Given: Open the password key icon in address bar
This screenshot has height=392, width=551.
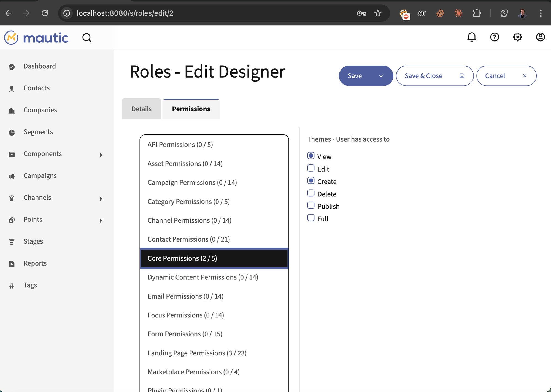Looking at the screenshot, I should (x=361, y=13).
